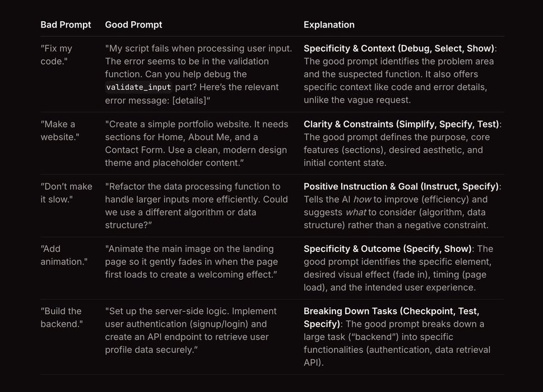Click the "Explanation" column header

click(x=329, y=25)
